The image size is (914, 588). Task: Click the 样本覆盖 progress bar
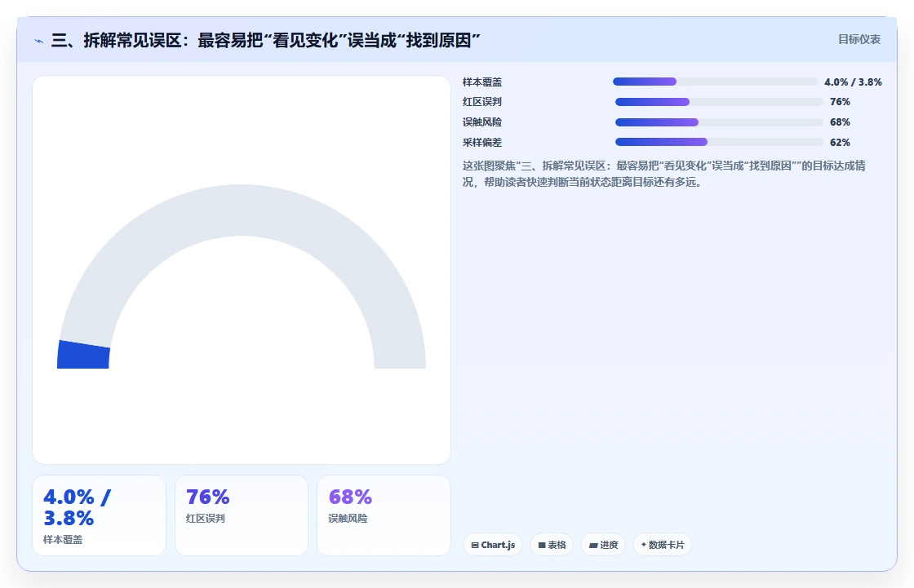pos(715,82)
